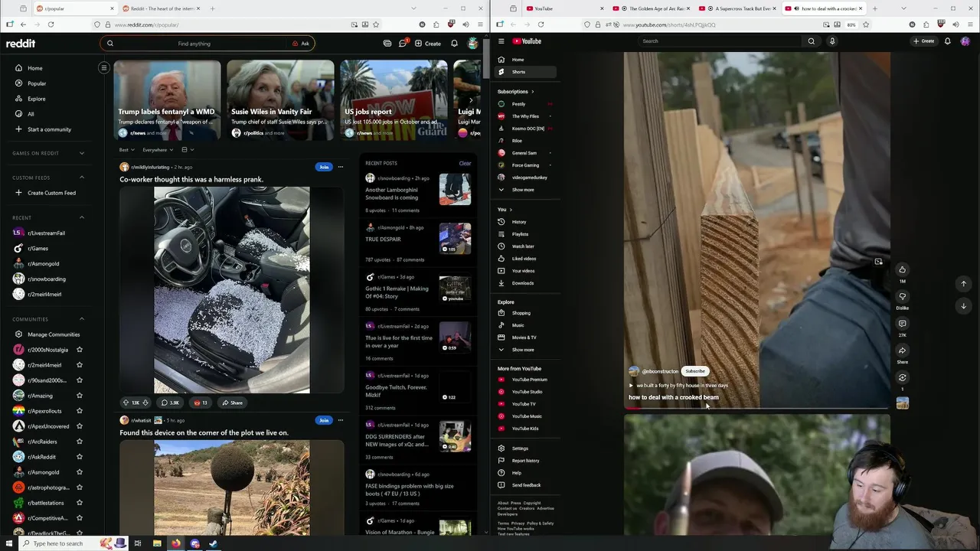This screenshot has width=980, height=551.
Task: Open Steam from the taskbar
Action: point(214,543)
